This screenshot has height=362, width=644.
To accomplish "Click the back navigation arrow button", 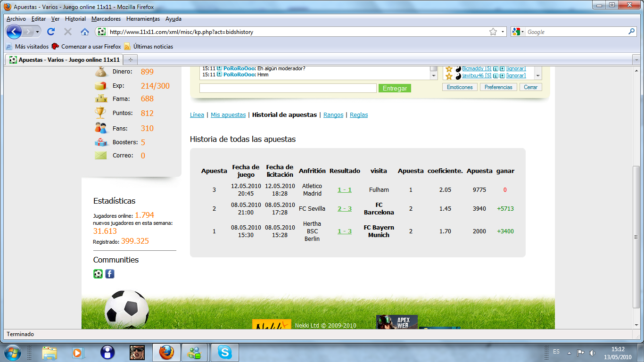I will click(14, 32).
